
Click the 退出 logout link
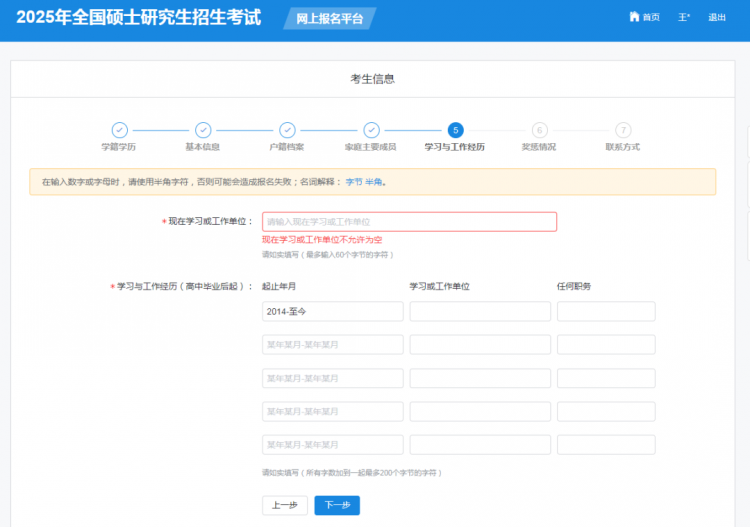717,17
